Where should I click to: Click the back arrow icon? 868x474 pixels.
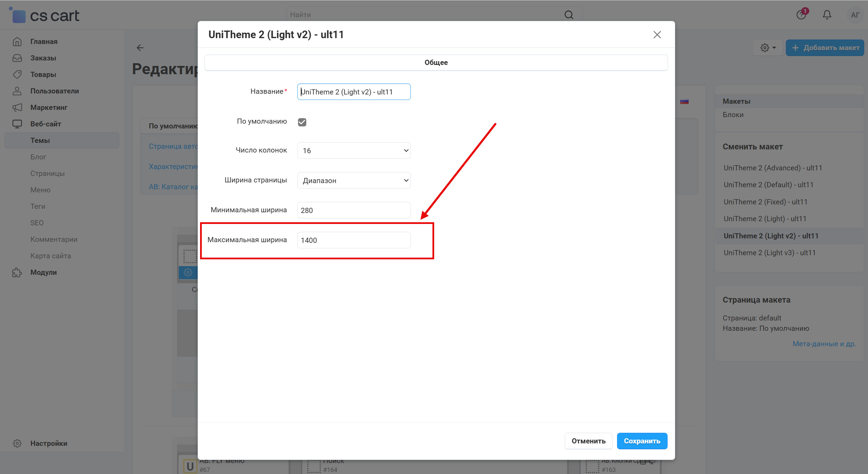click(140, 48)
